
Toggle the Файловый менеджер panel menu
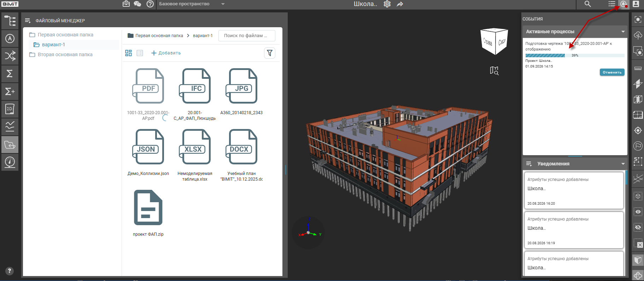click(x=28, y=21)
